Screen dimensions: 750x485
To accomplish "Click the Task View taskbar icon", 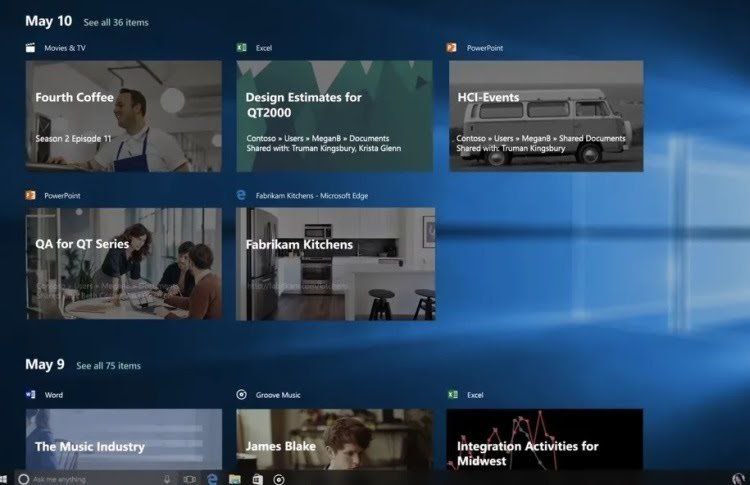I will (189, 479).
